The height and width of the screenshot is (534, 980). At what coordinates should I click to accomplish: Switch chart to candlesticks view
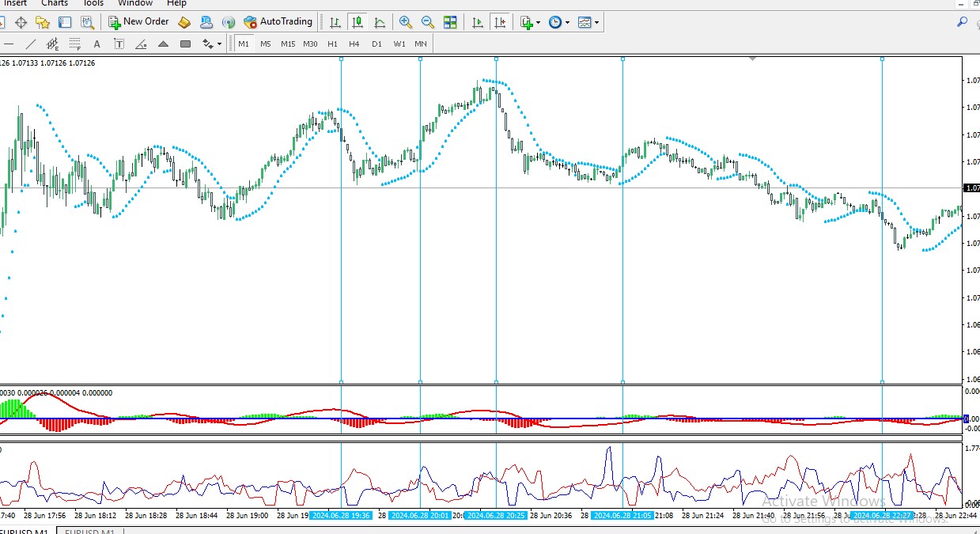358,22
